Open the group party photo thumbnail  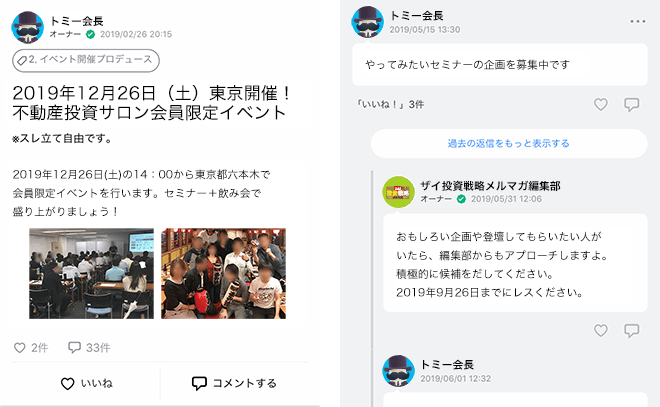coord(224,273)
